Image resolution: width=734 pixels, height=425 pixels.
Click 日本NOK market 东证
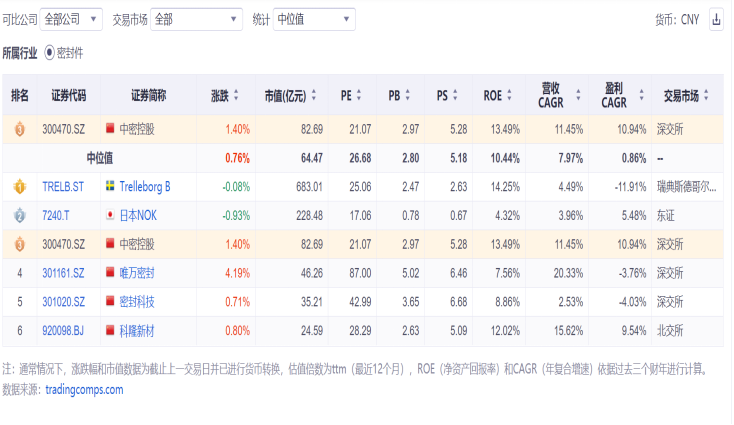pos(665,216)
